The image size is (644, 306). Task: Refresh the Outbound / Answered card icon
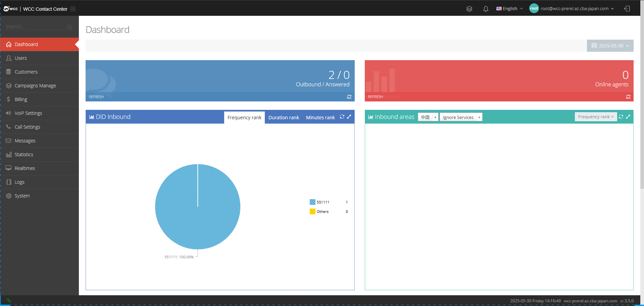[x=349, y=97]
